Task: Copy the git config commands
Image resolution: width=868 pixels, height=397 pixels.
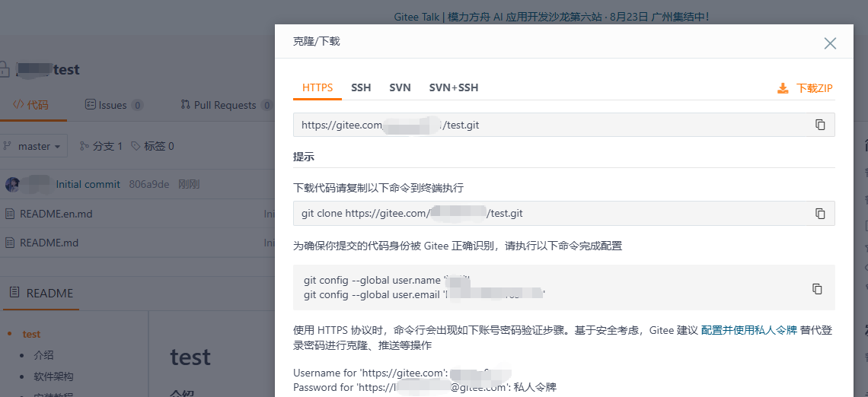Action: pos(817,288)
